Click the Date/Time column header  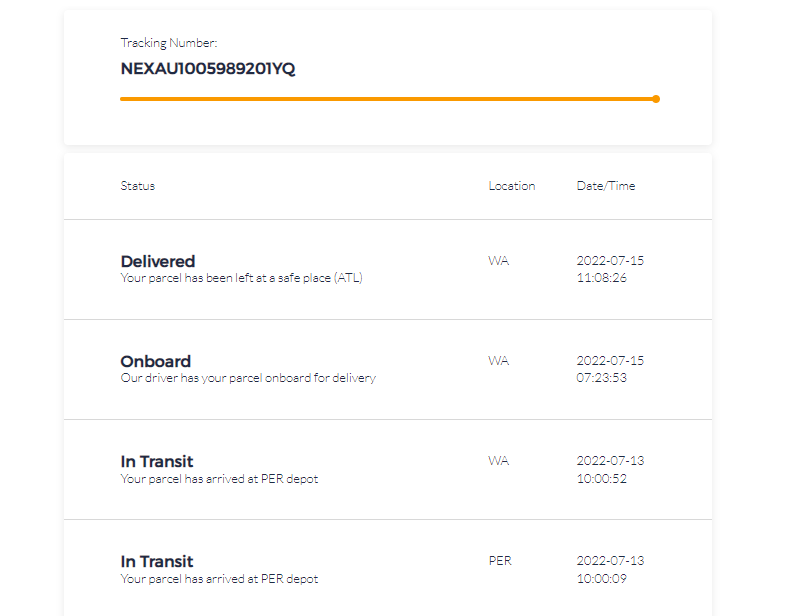pos(606,186)
